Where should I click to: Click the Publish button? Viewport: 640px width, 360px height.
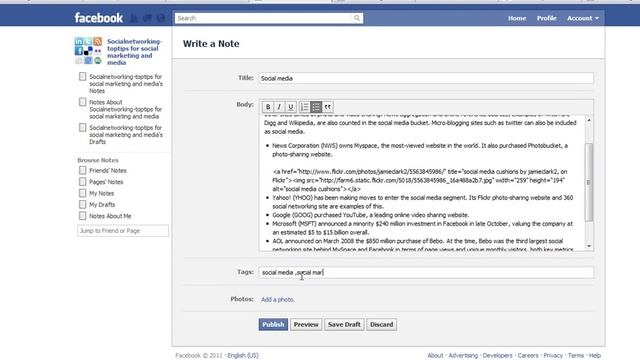273,324
